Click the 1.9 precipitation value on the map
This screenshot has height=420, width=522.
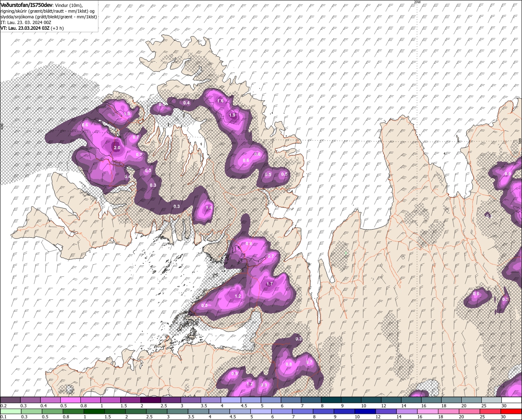232,115
